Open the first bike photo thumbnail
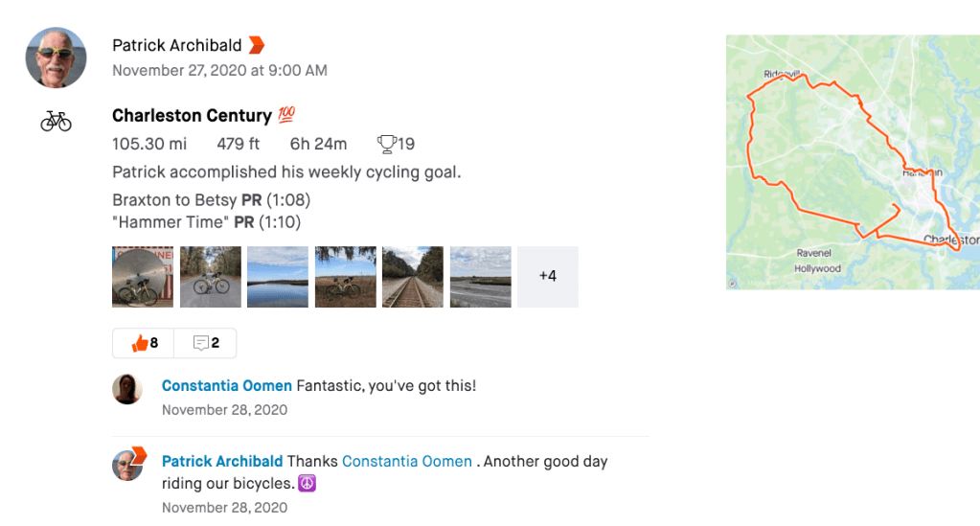The width and height of the screenshot is (980, 526). (143, 277)
